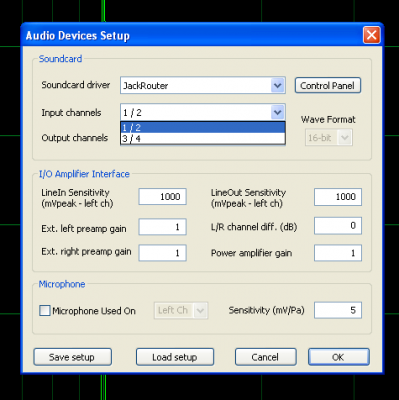Choose the 3 / 4 input channels option
Screen dimensions: 399x400
coord(203,138)
